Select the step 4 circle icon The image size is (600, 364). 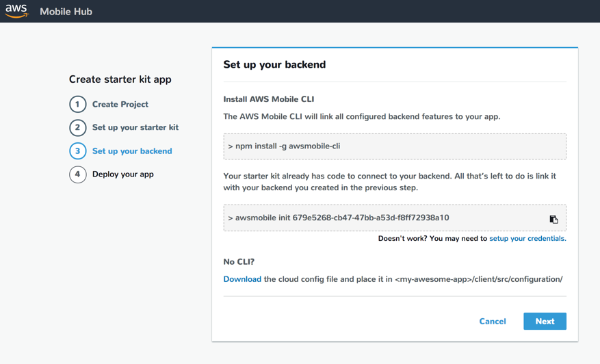tap(78, 174)
